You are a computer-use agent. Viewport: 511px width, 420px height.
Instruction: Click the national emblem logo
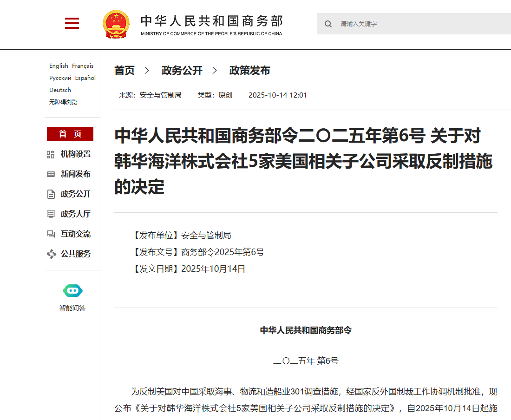[116, 24]
